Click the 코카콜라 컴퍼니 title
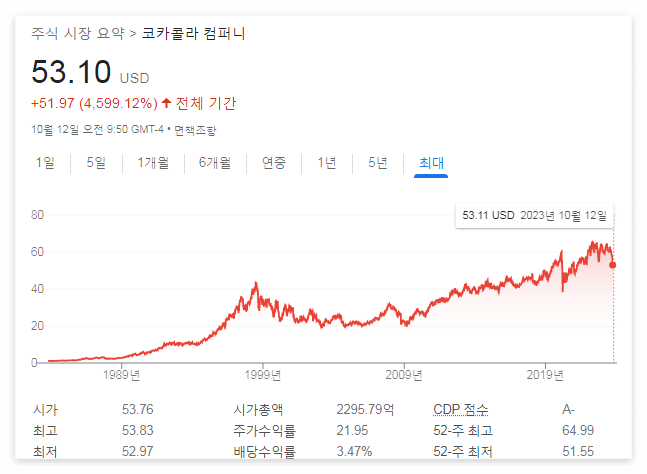 194,33
